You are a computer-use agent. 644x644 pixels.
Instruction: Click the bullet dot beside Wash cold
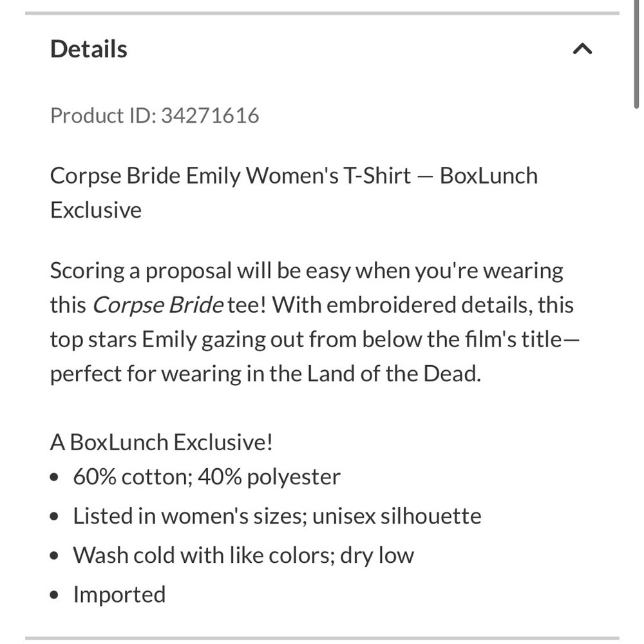54,556
